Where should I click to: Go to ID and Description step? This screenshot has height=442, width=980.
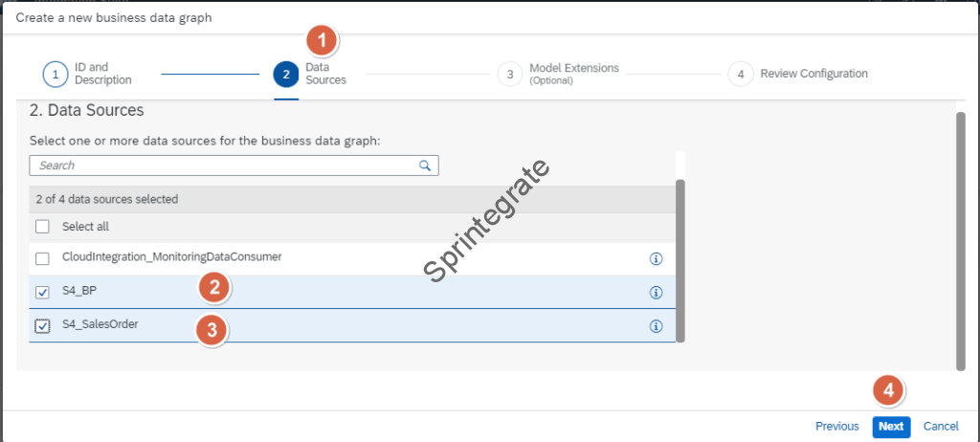[x=103, y=75]
